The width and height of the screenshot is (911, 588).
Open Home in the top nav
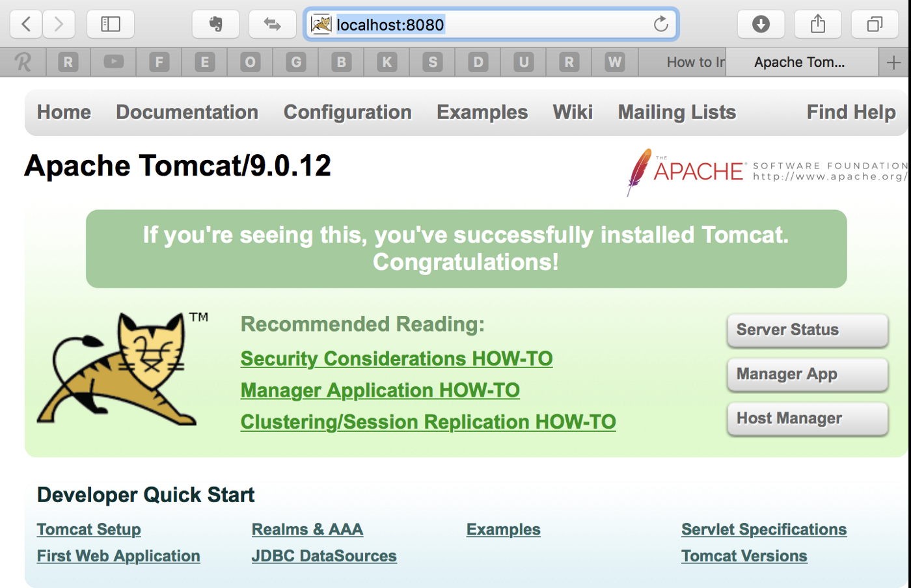[64, 112]
